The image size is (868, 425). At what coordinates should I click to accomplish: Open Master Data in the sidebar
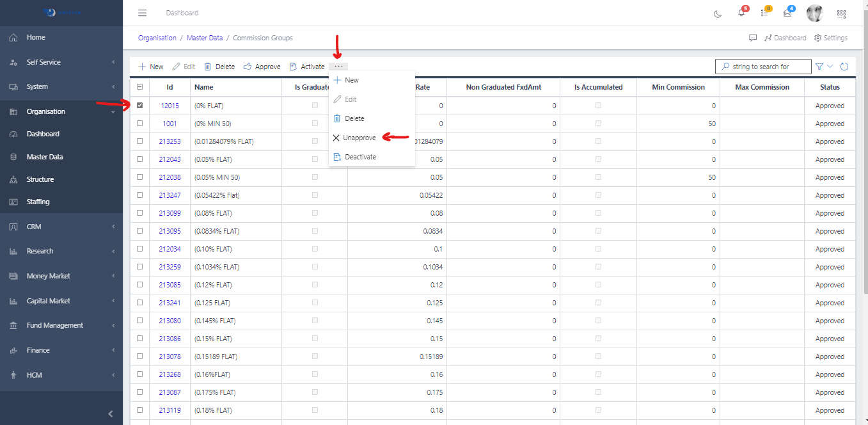click(x=45, y=157)
